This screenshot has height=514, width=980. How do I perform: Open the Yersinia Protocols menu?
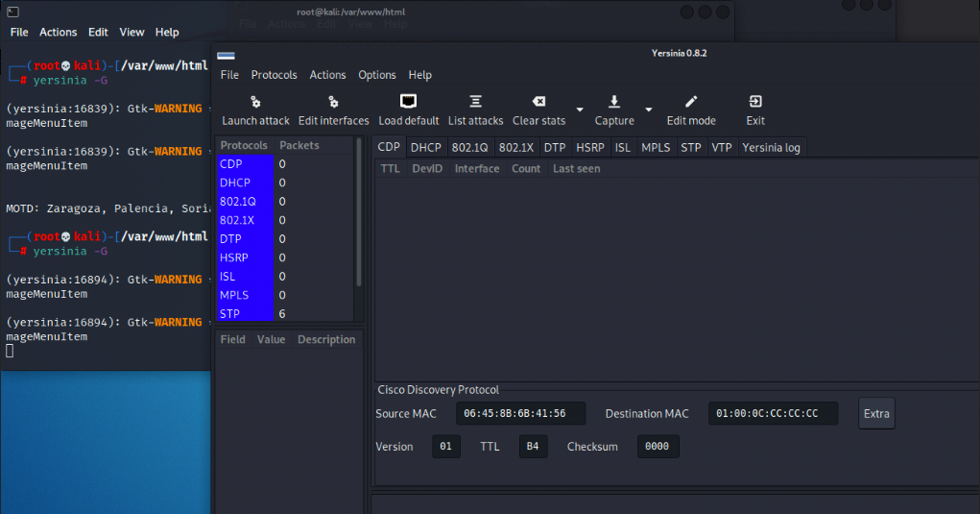(x=274, y=75)
